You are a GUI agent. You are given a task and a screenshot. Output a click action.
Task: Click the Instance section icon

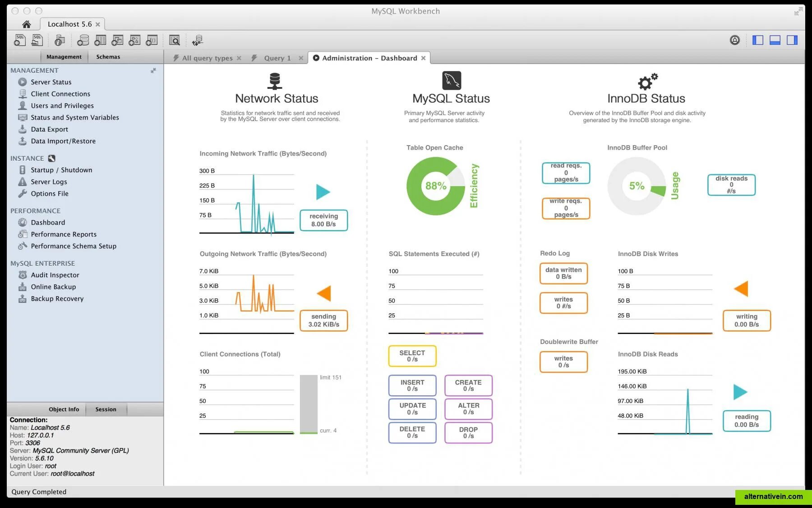coord(52,158)
